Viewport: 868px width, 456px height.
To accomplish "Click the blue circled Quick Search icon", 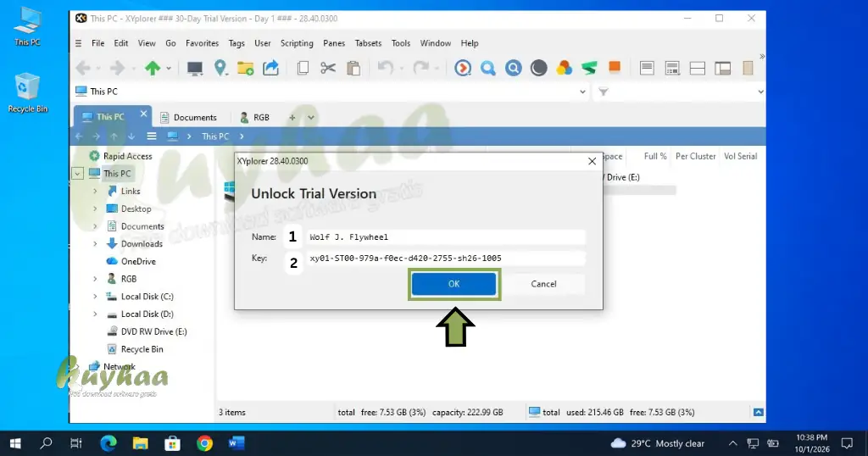I will (x=513, y=68).
